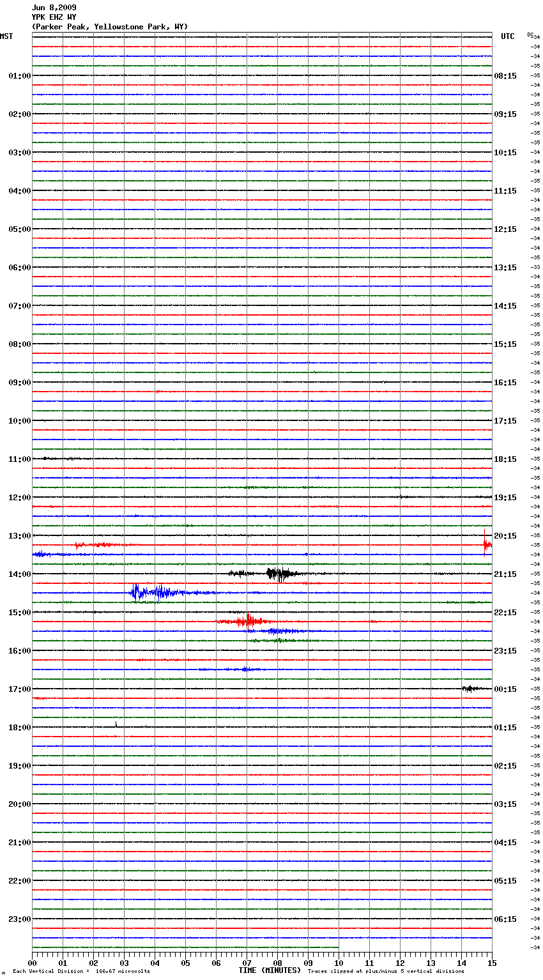Screen dimensions: 543x980
Task: Click the 00:15 UTC time label
Action: (505, 689)
